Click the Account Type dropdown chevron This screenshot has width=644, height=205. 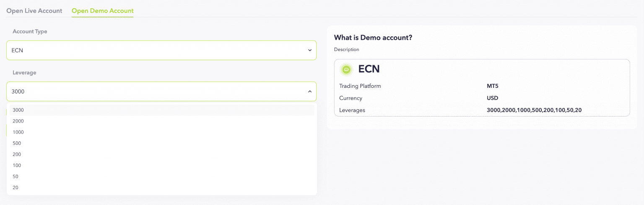tap(310, 50)
